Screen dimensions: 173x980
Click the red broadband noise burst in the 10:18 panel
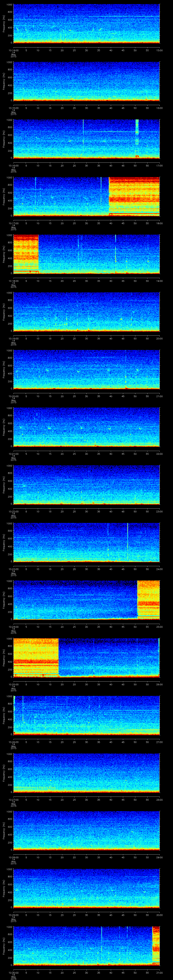pos(26,254)
